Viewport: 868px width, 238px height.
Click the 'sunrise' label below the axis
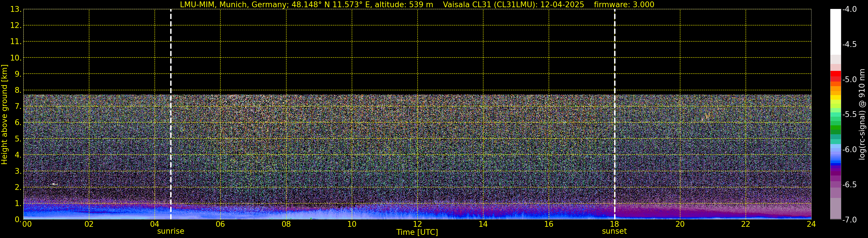[170, 231]
